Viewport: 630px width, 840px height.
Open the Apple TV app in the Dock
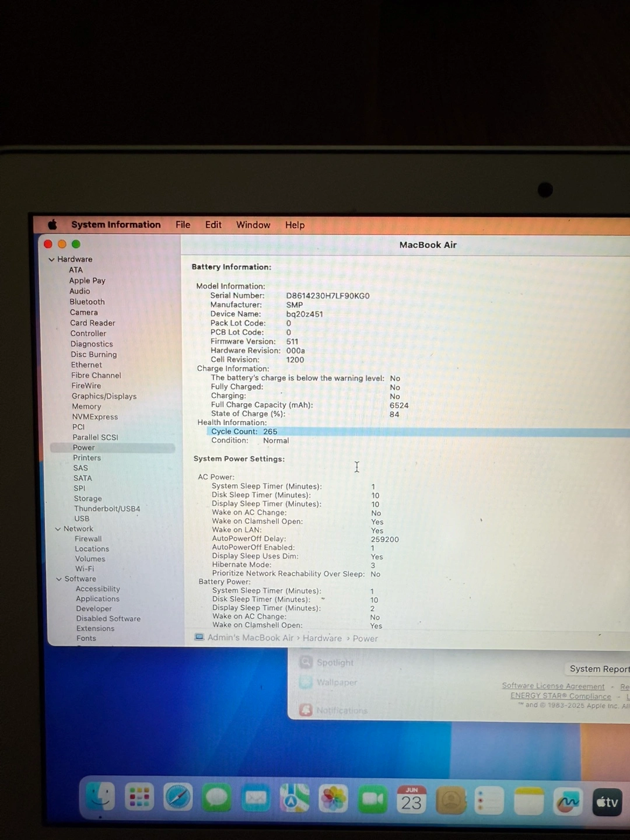[607, 802]
